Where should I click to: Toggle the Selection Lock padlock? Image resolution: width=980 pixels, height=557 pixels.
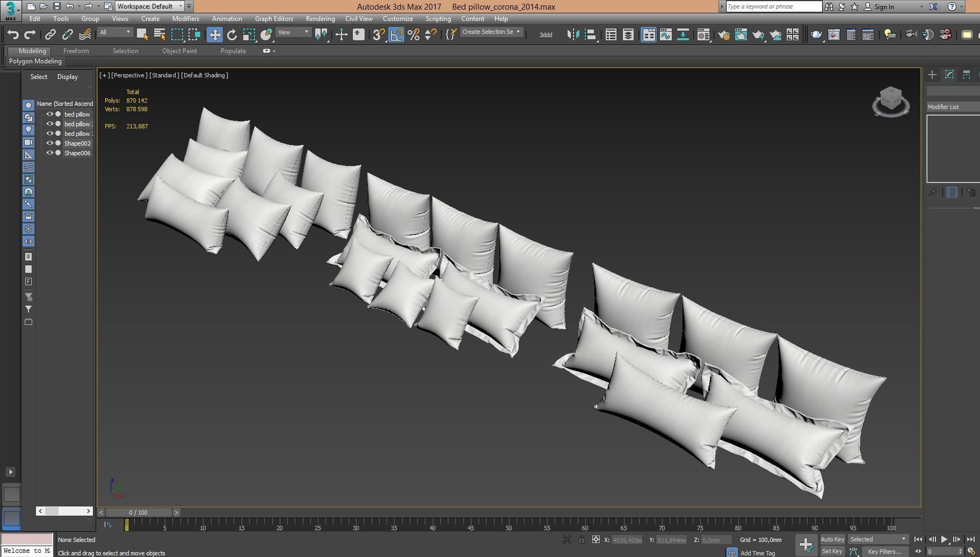(581, 540)
